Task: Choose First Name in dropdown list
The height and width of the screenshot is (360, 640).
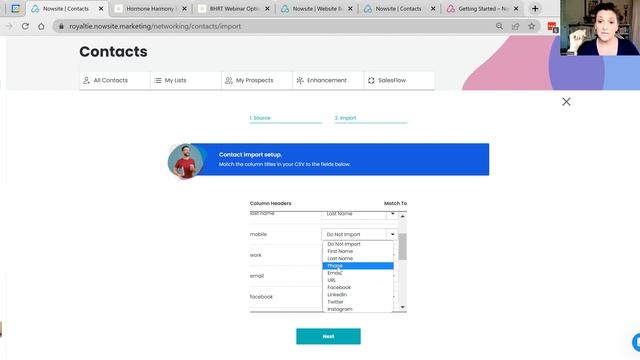Action: (x=358, y=251)
